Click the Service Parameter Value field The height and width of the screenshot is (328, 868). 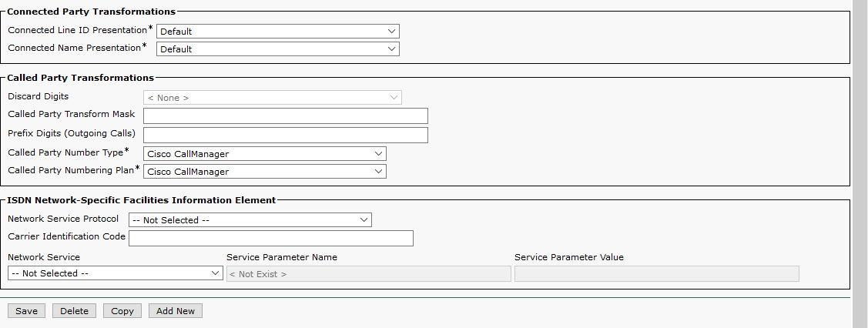pyautogui.click(x=656, y=274)
